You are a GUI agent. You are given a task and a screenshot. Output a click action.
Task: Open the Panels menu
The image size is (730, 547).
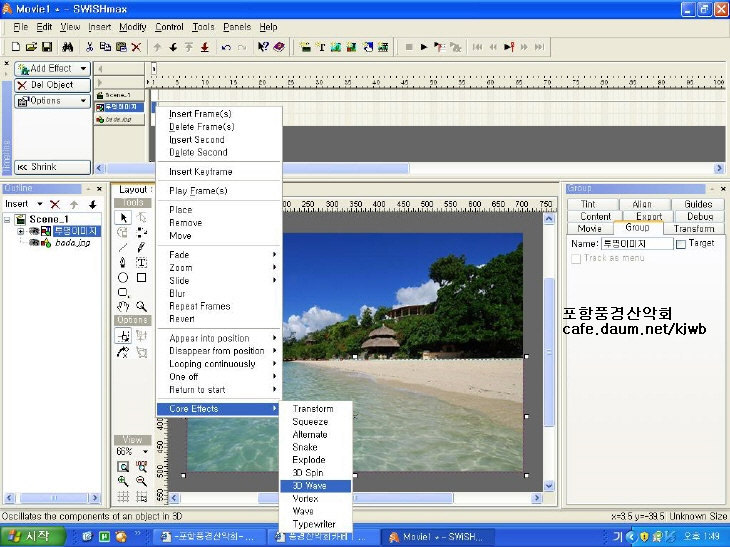(x=237, y=27)
